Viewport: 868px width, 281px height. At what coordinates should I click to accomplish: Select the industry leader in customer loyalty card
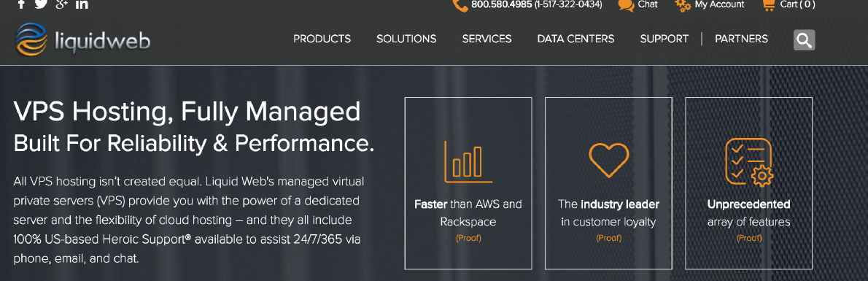609,183
